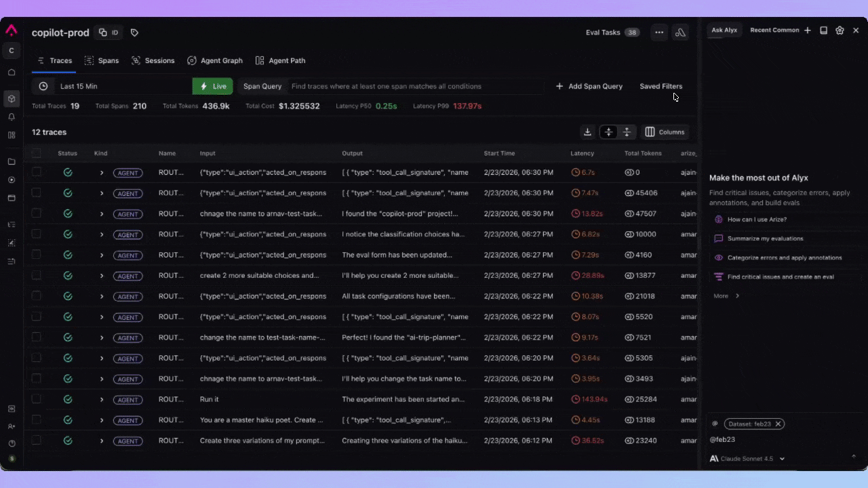
Task: Expand the 'Run it' trace row
Action: click(102, 400)
